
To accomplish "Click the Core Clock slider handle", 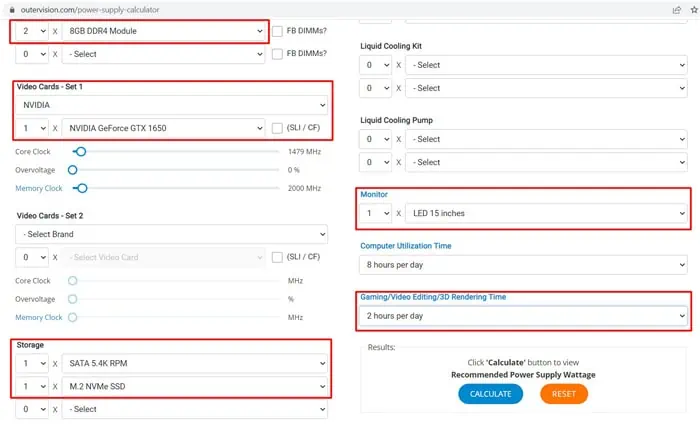I will click(81, 152).
